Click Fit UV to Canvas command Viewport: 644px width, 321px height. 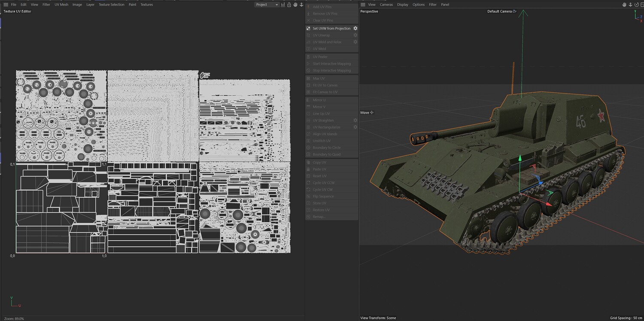coord(331,85)
